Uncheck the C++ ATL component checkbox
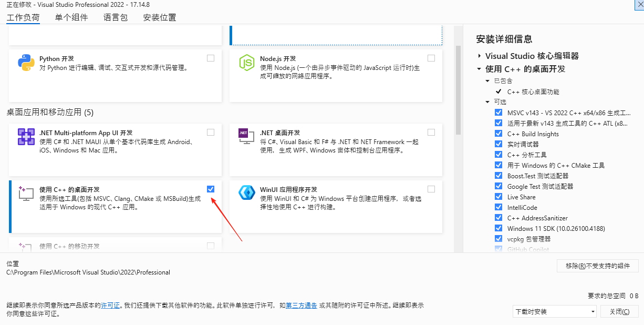The image size is (644, 325). [498, 123]
